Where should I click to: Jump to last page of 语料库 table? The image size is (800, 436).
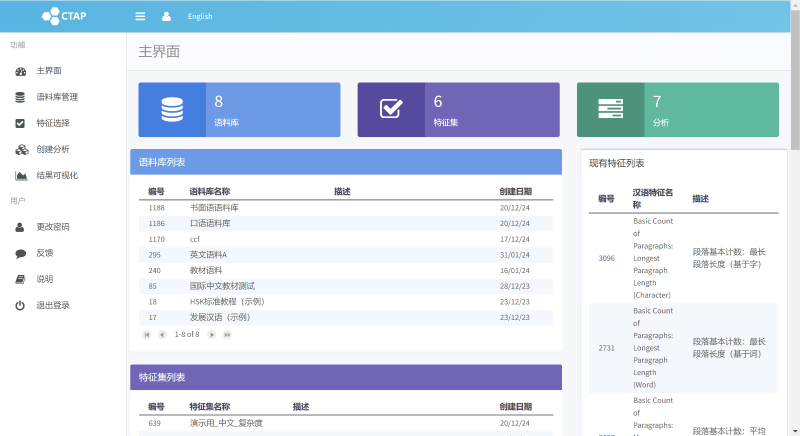click(227, 334)
